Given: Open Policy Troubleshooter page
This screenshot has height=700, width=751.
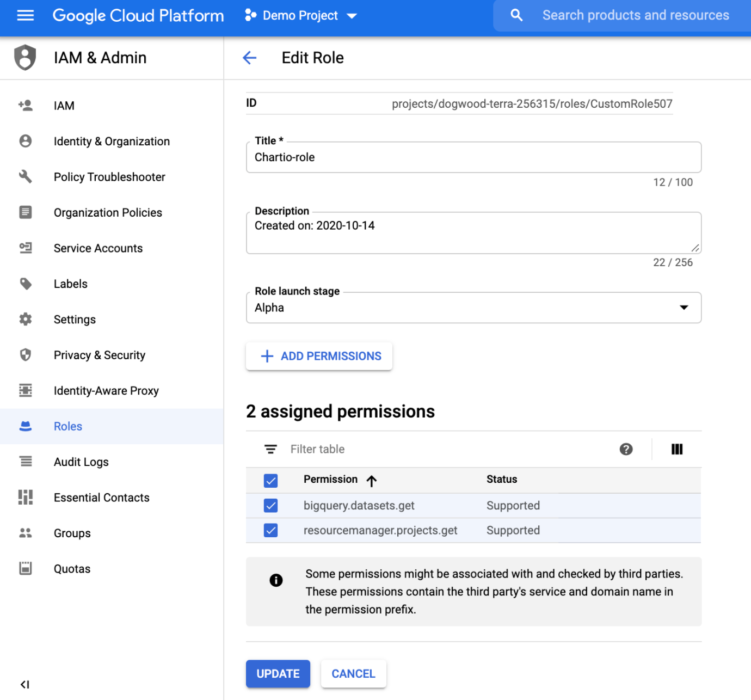Looking at the screenshot, I should pos(112,176).
